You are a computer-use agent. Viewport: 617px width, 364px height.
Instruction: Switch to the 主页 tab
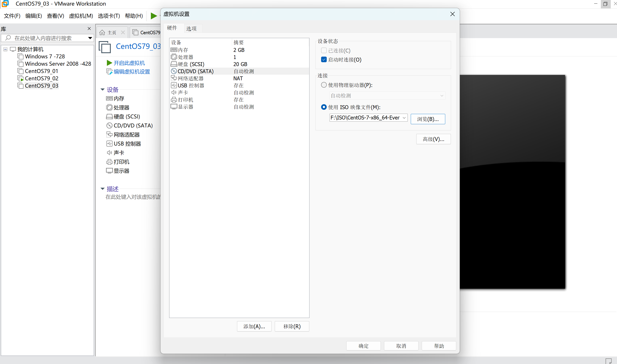[x=112, y=32]
